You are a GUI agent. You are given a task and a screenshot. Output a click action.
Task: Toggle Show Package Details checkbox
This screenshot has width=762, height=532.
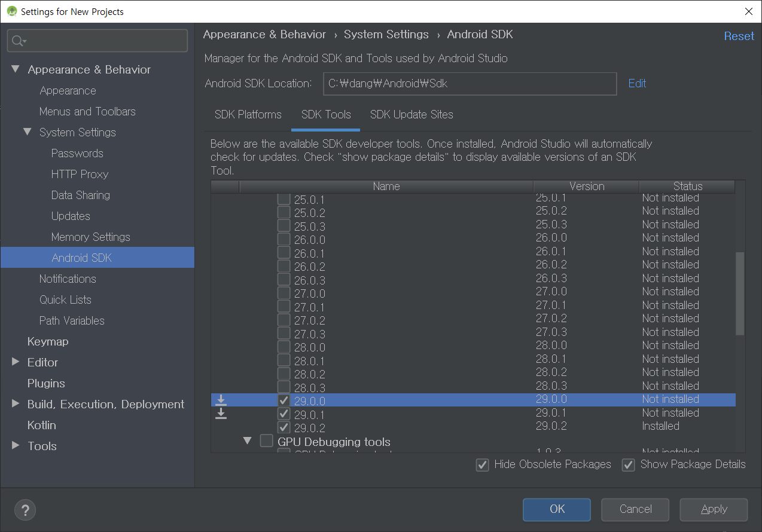(x=628, y=464)
